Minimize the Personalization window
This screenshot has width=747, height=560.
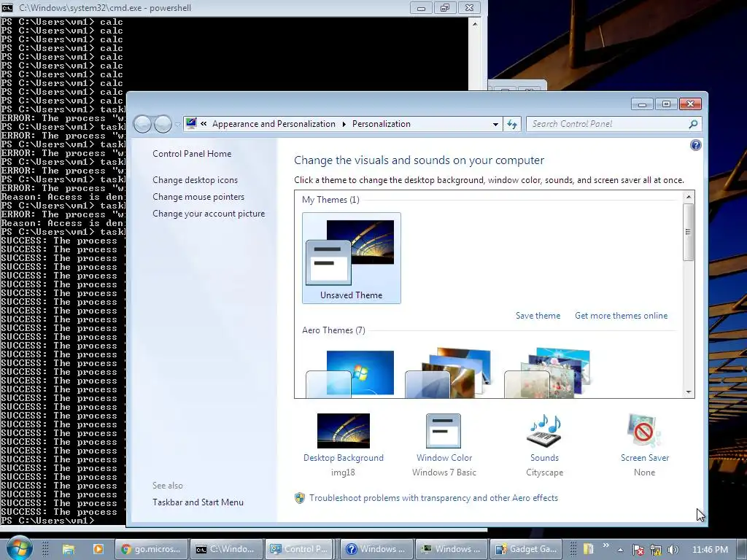(642, 104)
